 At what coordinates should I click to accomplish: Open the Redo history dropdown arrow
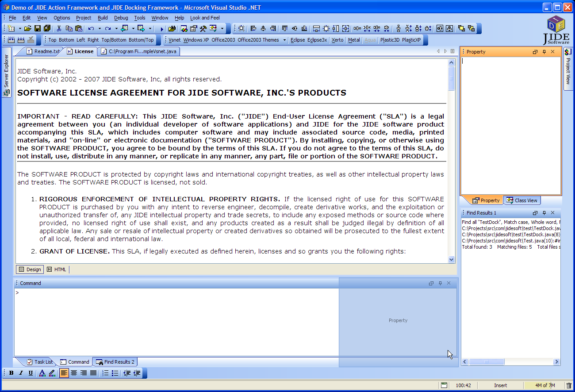116,28
